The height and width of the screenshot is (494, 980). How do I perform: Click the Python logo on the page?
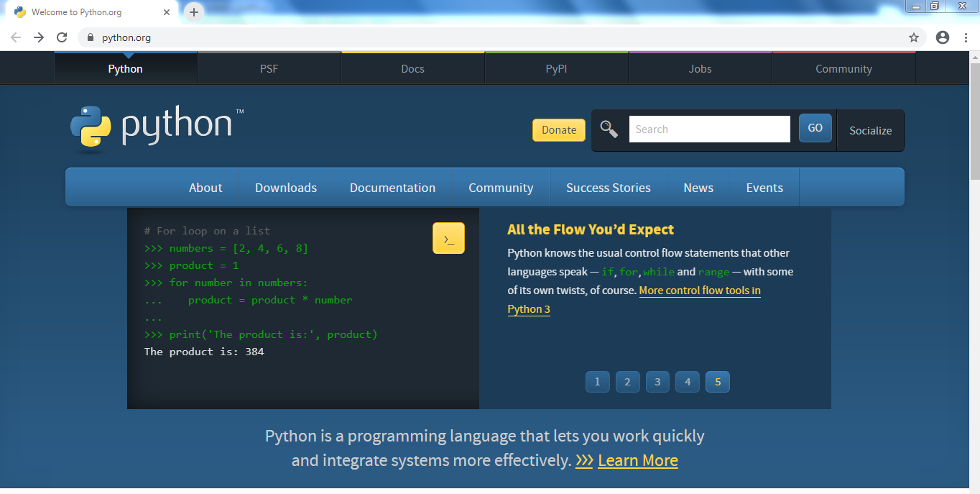(x=157, y=129)
